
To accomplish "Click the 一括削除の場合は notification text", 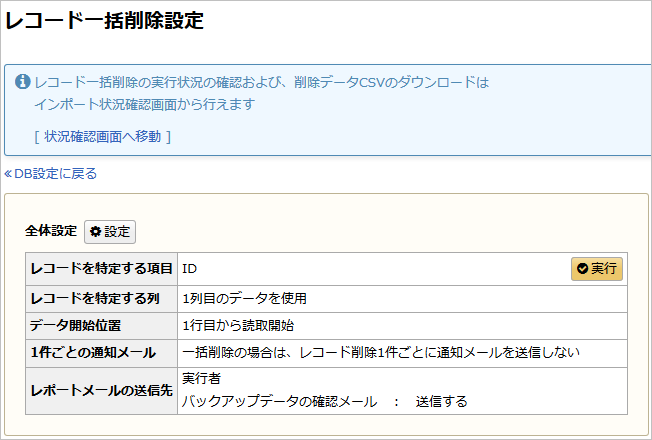I will click(x=381, y=353).
